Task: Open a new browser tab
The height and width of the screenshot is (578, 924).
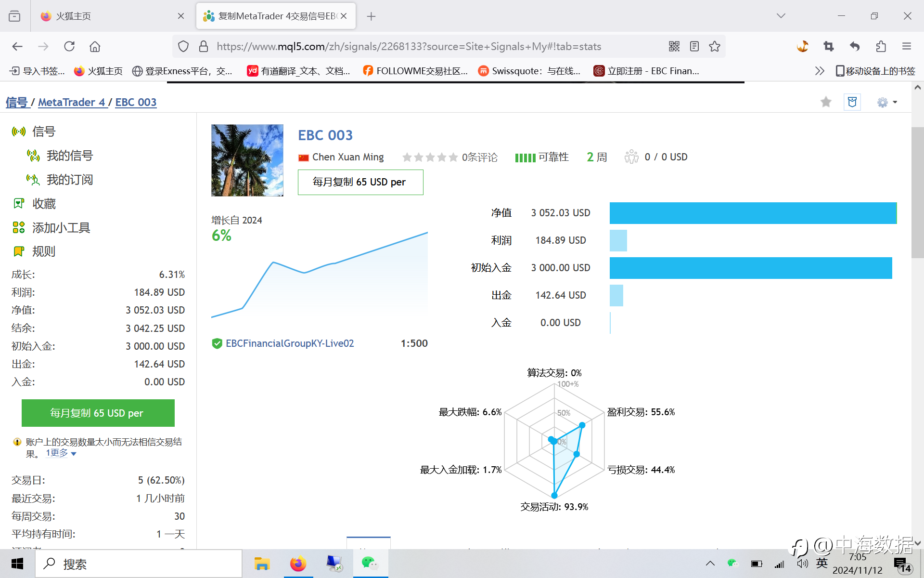Action: pos(371,16)
